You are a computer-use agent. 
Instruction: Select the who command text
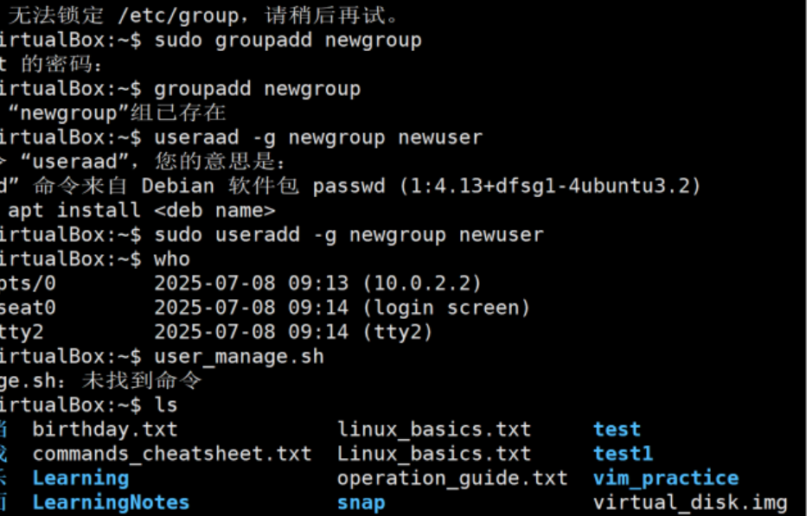(x=172, y=259)
